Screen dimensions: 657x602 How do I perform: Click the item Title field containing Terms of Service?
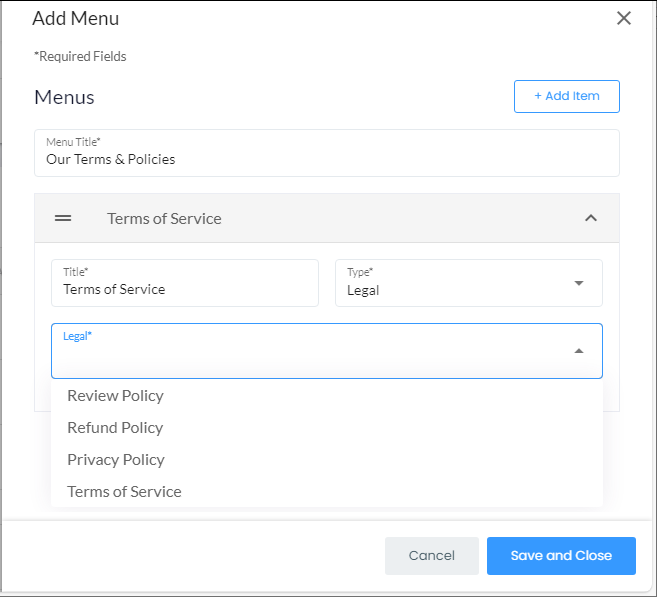[x=185, y=283]
